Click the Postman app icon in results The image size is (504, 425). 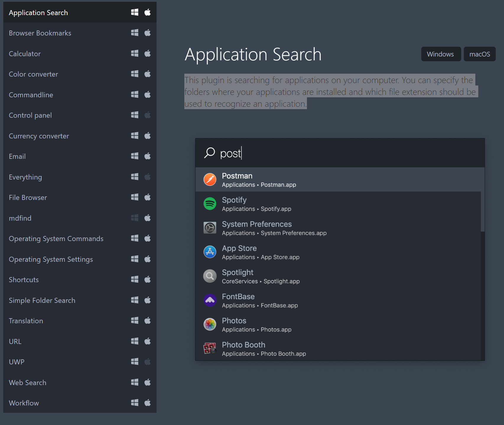[x=210, y=180]
